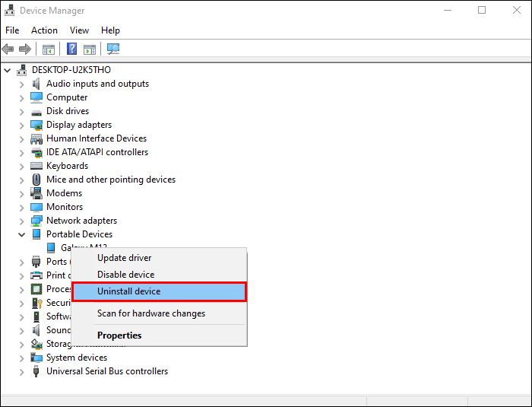Expand Universal Serial Bus controllers
Viewport: 532px width, 407px height.
click(22, 372)
